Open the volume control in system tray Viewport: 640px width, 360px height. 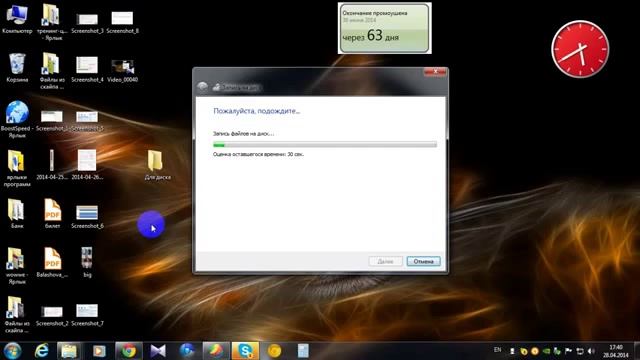(591, 351)
